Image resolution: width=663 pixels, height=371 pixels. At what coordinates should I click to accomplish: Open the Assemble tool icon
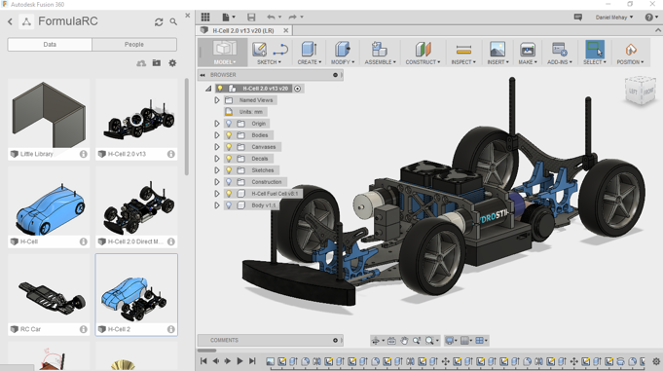point(379,49)
